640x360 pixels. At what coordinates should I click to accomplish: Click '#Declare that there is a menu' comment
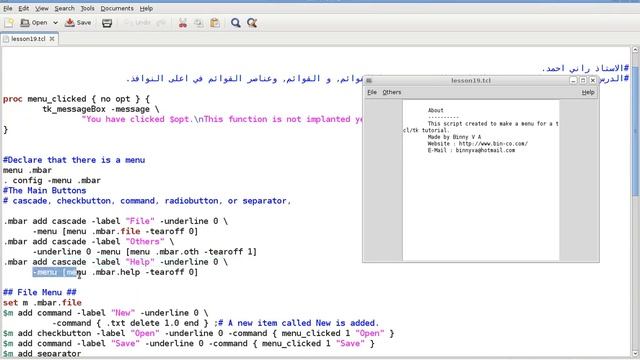[74, 160]
